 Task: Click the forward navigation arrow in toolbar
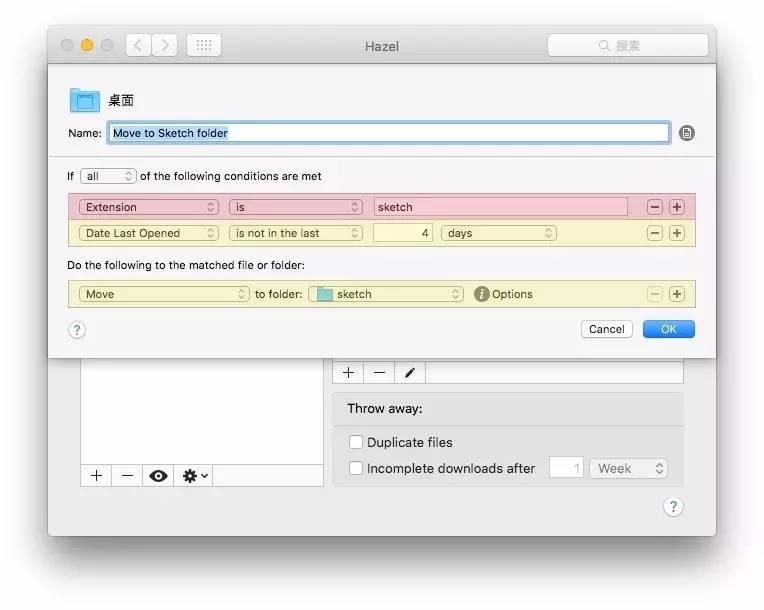pos(165,45)
